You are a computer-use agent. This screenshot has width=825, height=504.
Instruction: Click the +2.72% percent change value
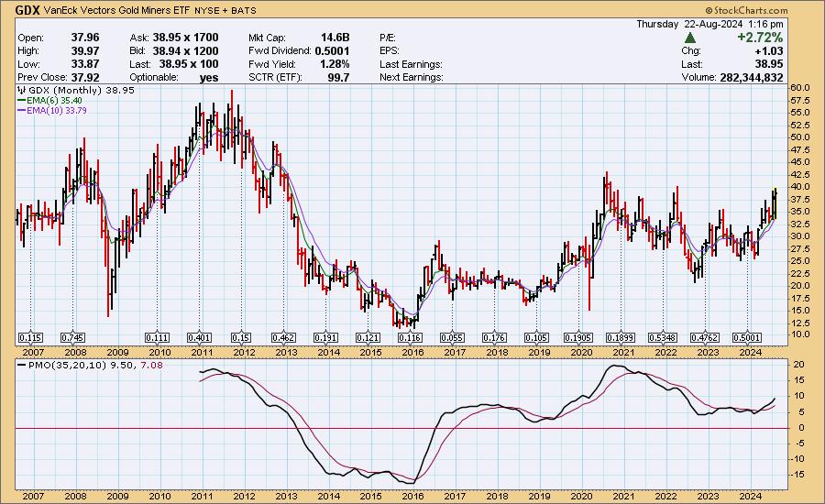point(760,38)
